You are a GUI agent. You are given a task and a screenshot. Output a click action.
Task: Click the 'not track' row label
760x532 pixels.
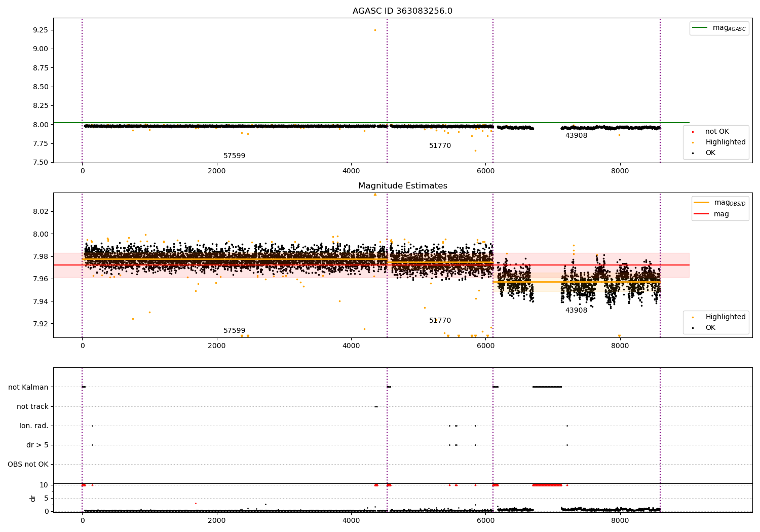tap(32, 406)
